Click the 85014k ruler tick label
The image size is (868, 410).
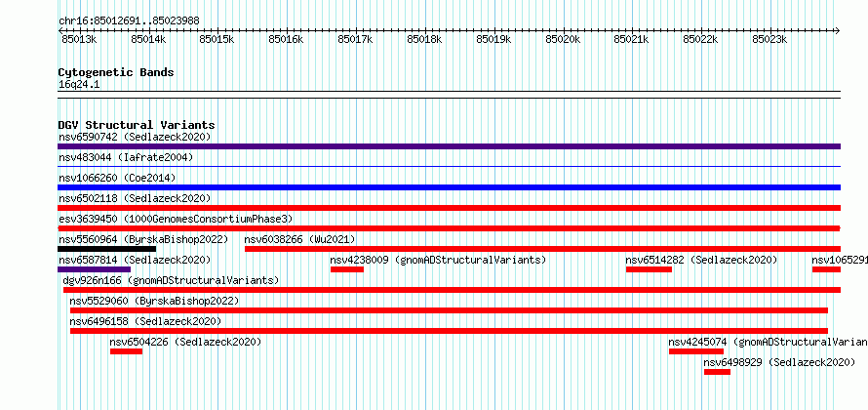click(148, 39)
